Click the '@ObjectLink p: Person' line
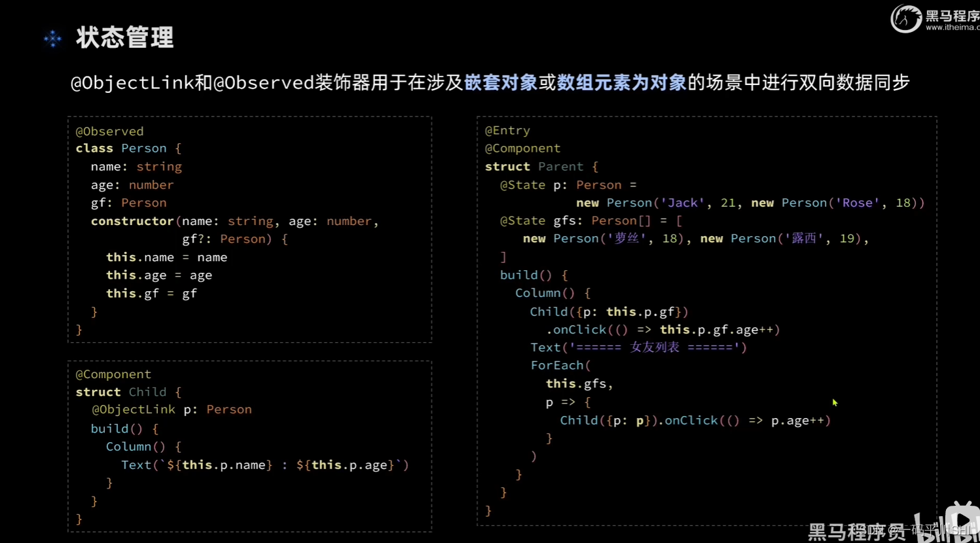980x543 pixels. pos(172,410)
